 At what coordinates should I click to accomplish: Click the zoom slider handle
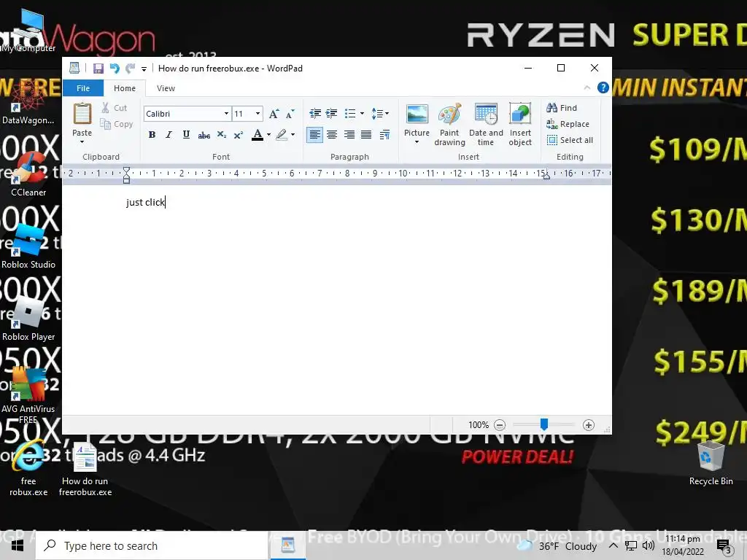coord(544,424)
